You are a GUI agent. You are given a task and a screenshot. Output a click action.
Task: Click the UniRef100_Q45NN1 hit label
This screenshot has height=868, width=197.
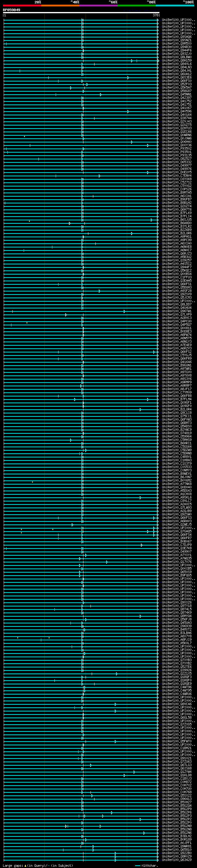click(x=176, y=94)
